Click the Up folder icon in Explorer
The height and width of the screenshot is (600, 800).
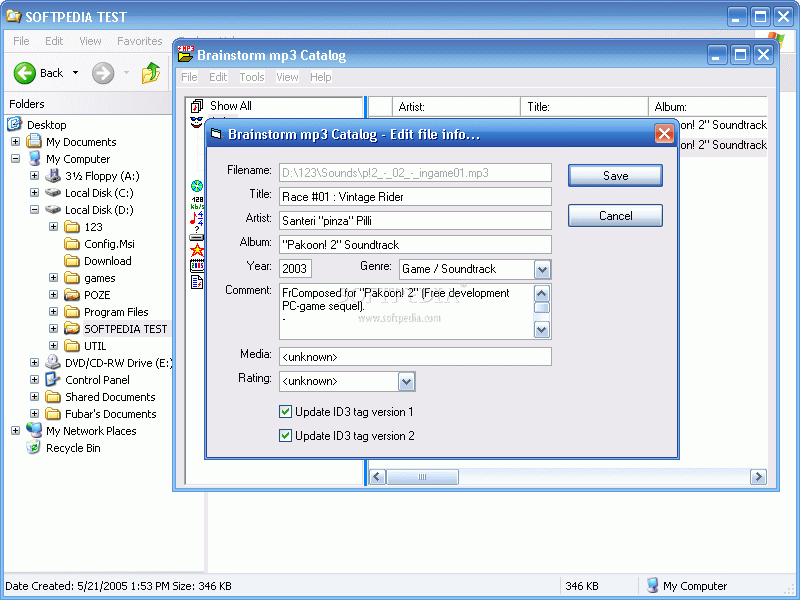point(151,73)
